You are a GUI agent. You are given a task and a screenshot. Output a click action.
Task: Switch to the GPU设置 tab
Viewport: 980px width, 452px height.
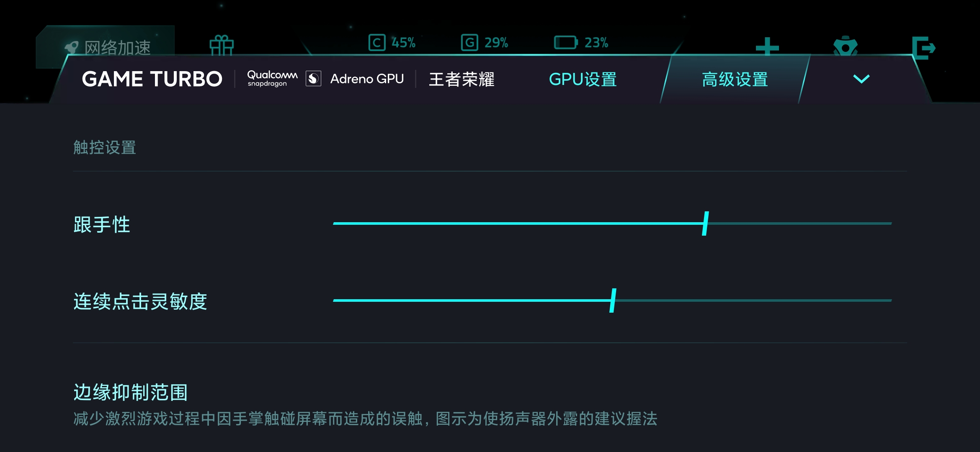[x=583, y=79]
